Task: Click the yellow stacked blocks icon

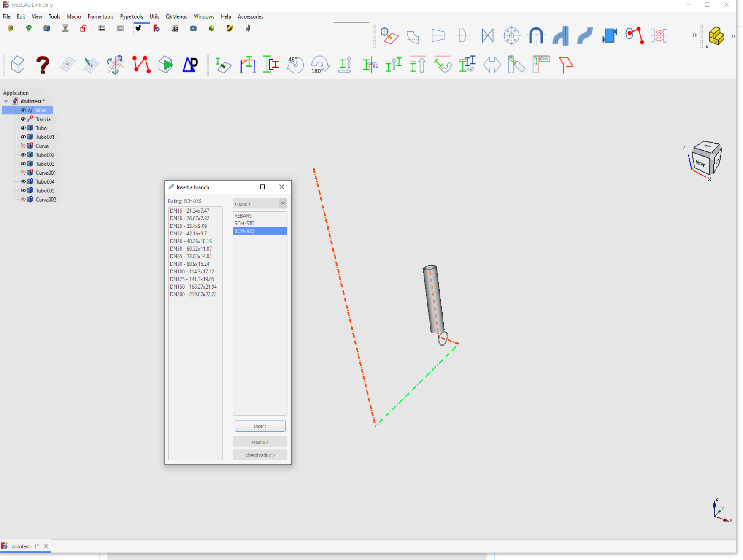Action: [716, 36]
